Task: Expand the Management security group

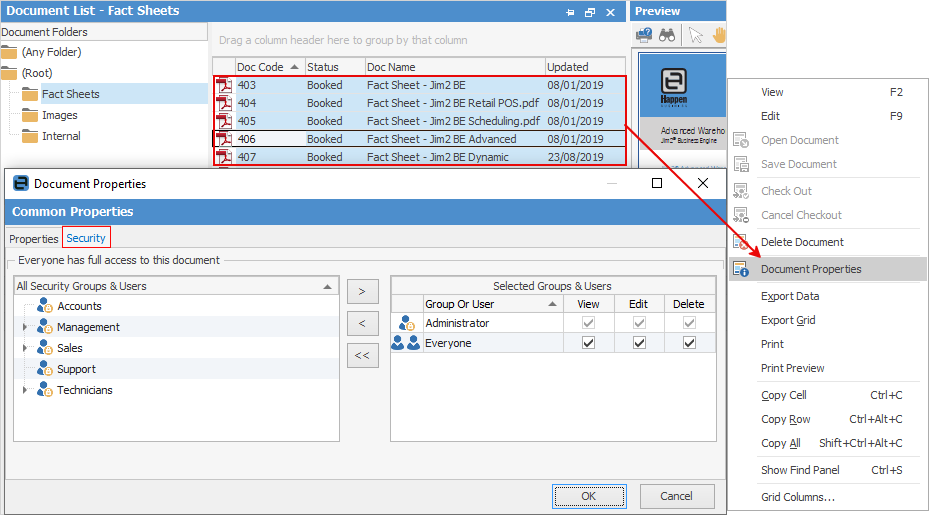Action: pyautogui.click(x=24, y=327)
